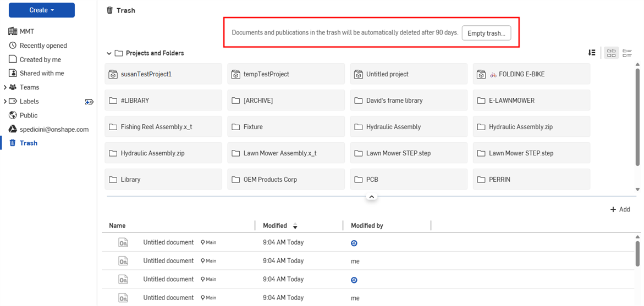Screen dimensions: 644x306
Task: Switch to list view layout
Action: (627, 53)
